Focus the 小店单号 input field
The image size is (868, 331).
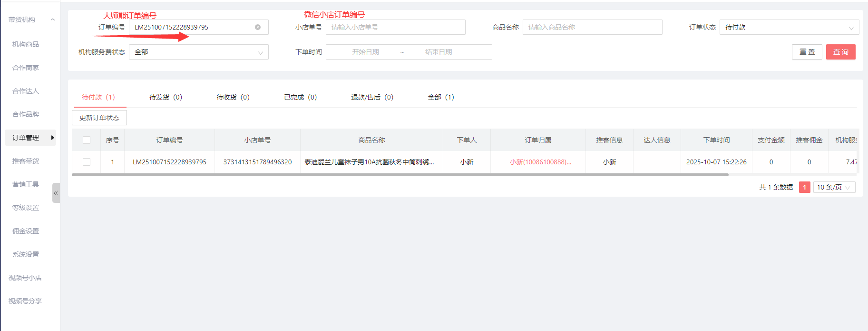pyautogui.click(x=395, y=27)
